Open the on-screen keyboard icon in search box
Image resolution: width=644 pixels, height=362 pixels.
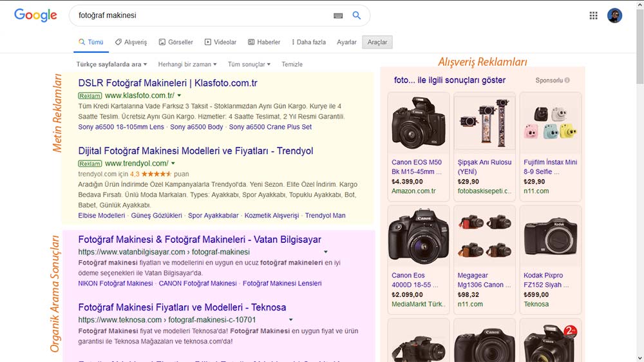point(338,15)
